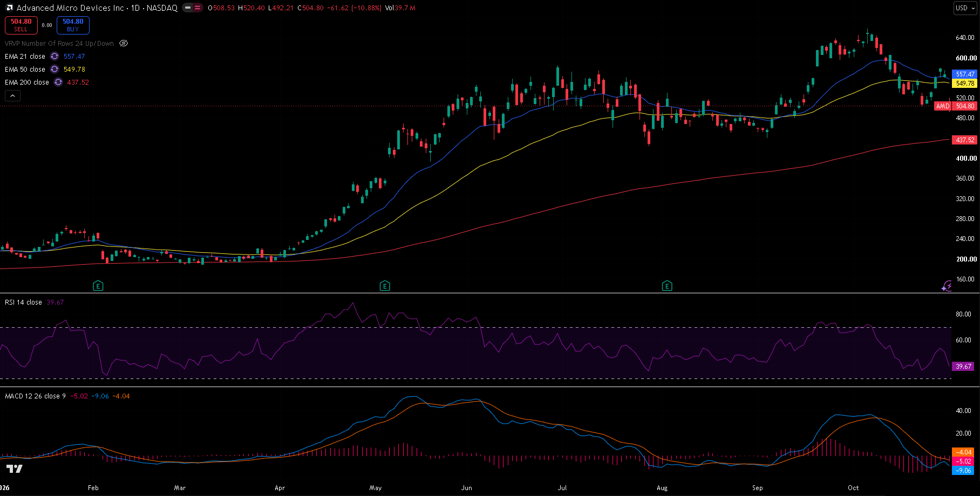Open the August earnings E marker
The width and height of the screenshot is (980, 496).
[x=667, y=286]
